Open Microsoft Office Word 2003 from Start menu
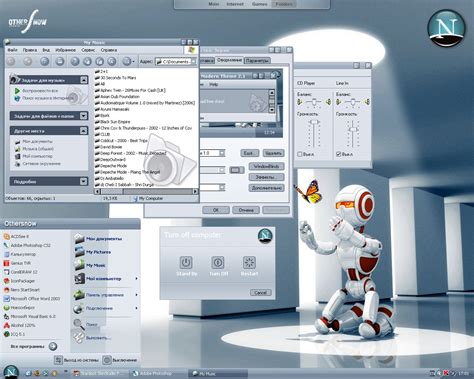 pyautogui.click(x=32, y=299)
